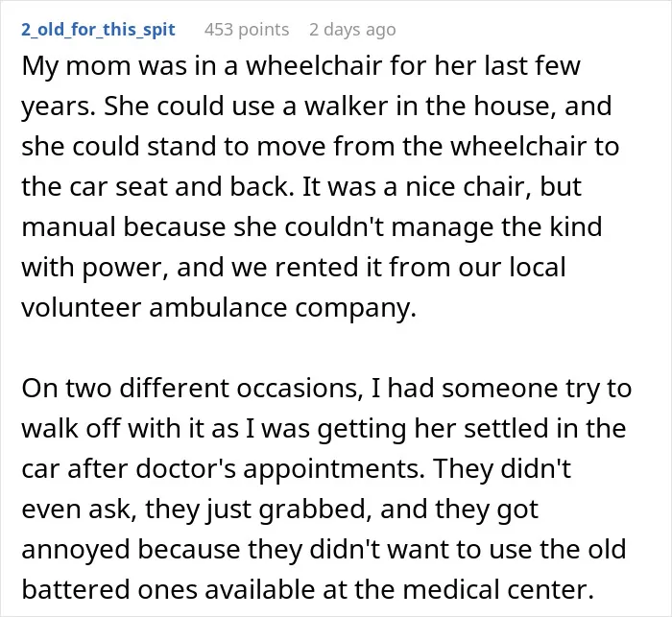Click the line starting 'with power, and we rented'
Image resolution: width=672 pixels, height=617 pixels.
click(x=294, y=268)
